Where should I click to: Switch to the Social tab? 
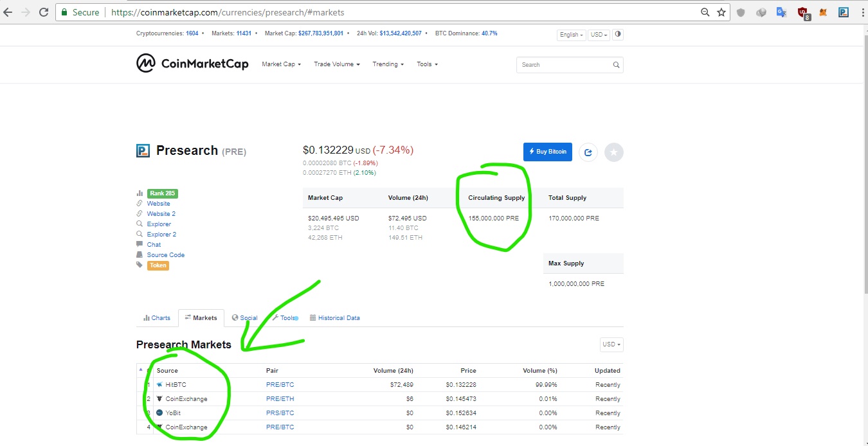(244, 318)
